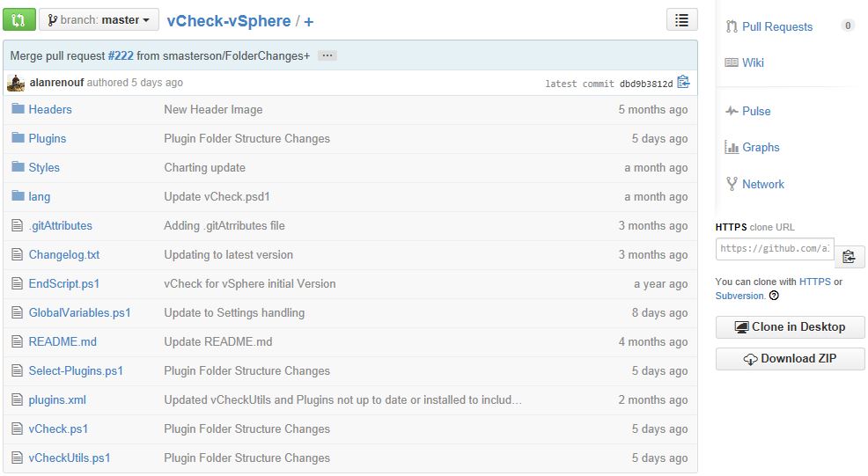Open the lang folder

(40, 196)
